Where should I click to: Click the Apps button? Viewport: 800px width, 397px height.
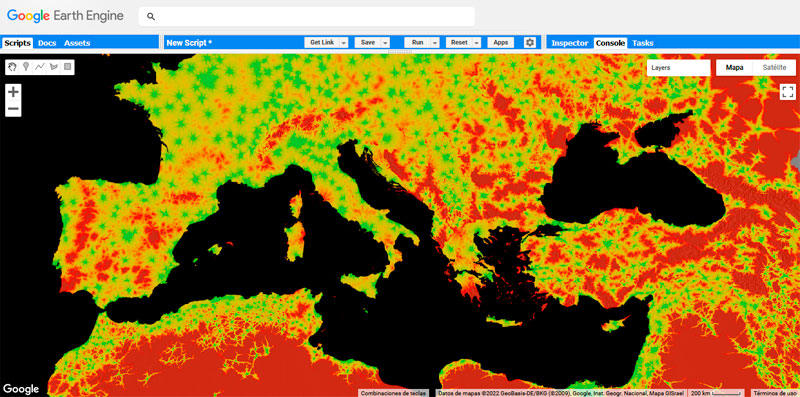(x=501, y=43)
